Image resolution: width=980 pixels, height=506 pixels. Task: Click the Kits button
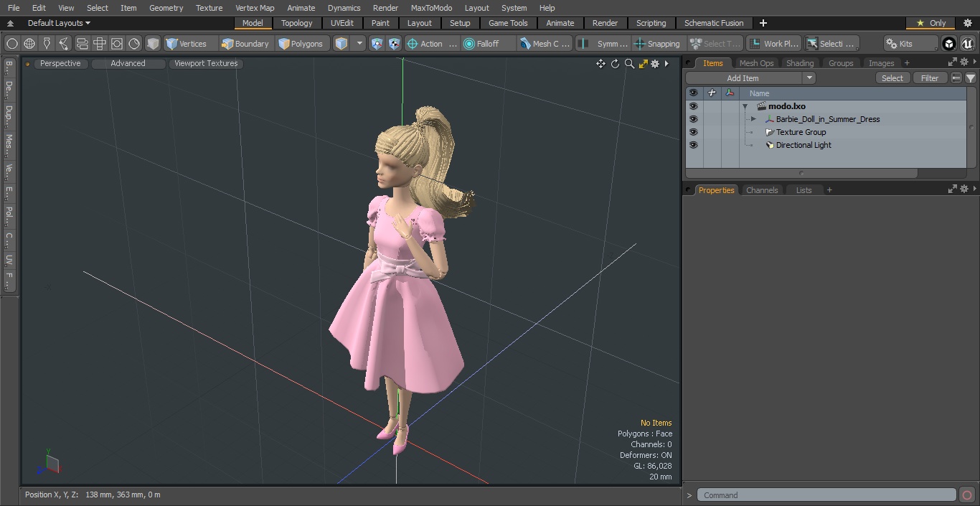pos(910,44)
